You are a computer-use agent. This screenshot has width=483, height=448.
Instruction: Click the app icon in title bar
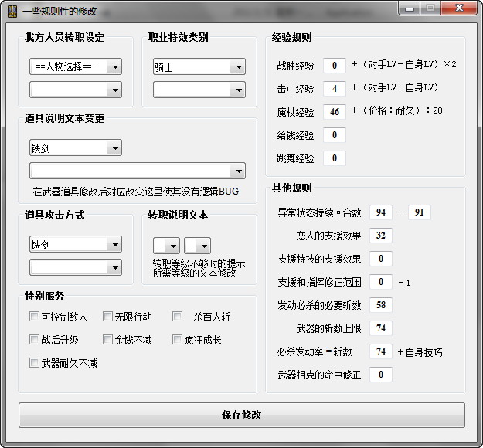pos(13,8)
